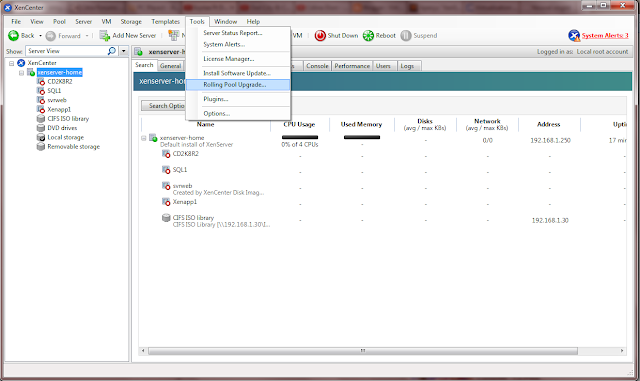Click the Removable storage disk icon
The image size is (640, 381).
(41, 147)
